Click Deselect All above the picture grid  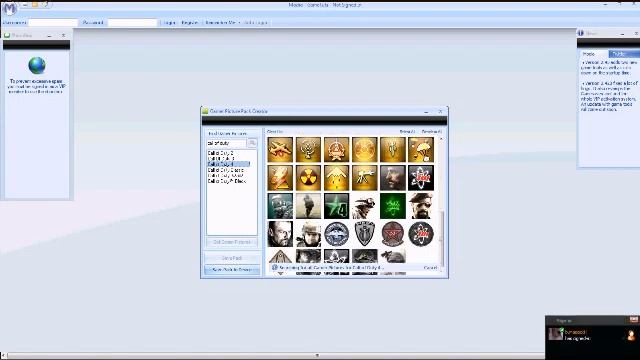coord(431,131)
